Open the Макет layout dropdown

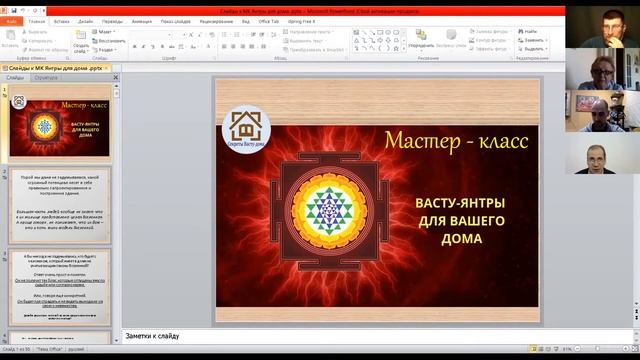click(104, 32)
